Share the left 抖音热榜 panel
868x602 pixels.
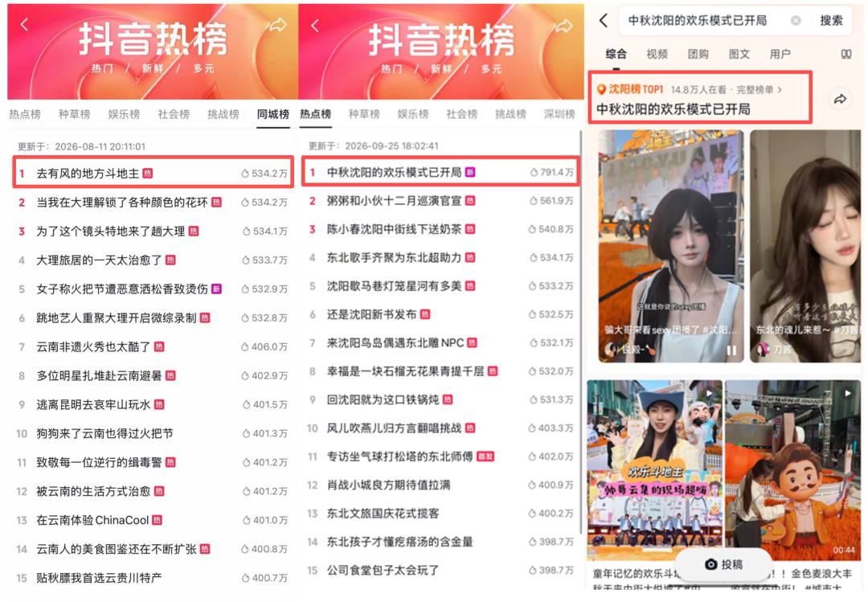[278, 24]
